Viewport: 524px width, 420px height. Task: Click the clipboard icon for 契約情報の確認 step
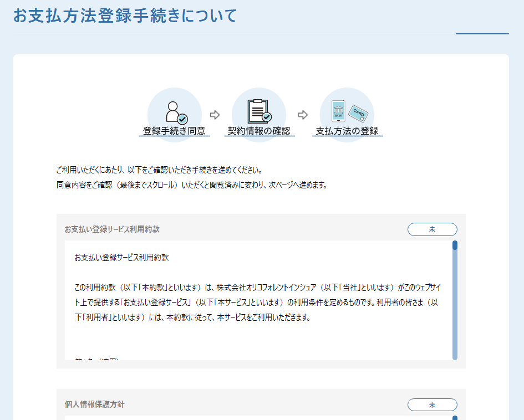pyautogui.click(x=259, y=111)
